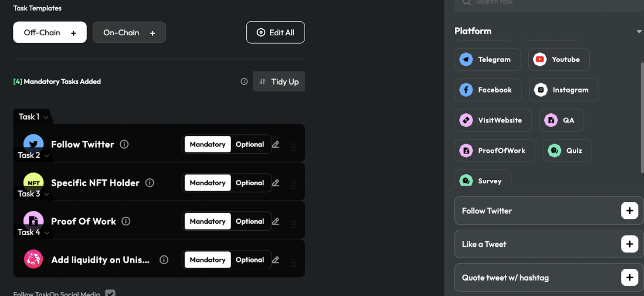Add the Like a Tweet task with plus
The height and width of the screenshot is (296, 644).
point(629,244)
